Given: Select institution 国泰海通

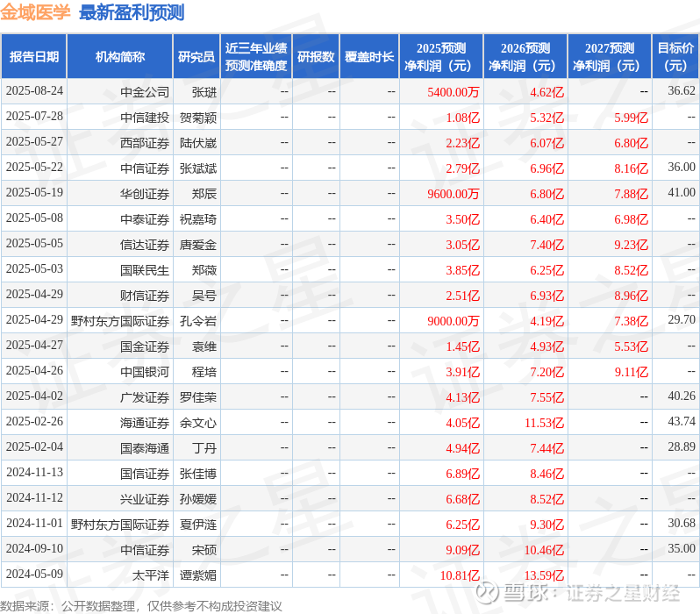Looking at the screenshot, I should click(145, 448).
